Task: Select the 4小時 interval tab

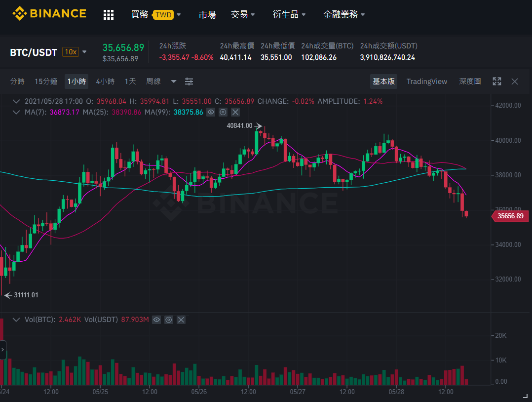Action: tap(105, 81)
